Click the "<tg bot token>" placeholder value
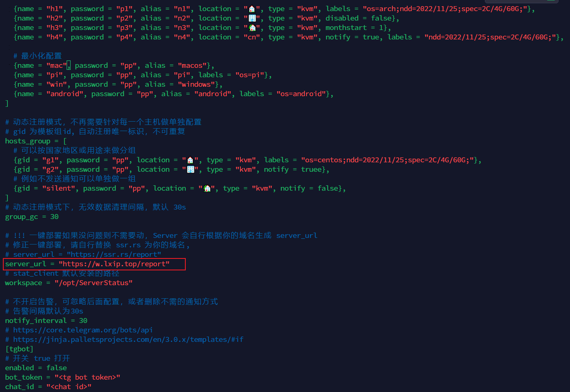The width and height of the screenshot is (570, 392). (x=87, y=377)
